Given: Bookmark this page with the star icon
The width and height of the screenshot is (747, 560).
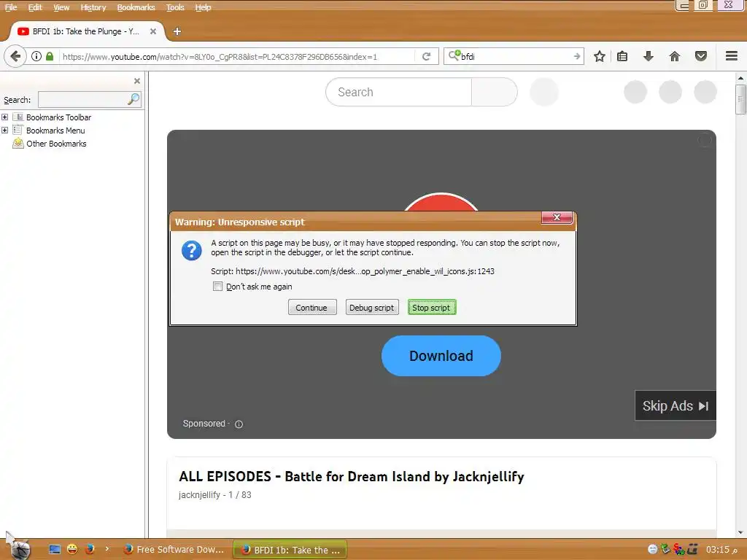Looking at the screenshot, I should coord(600,56).
